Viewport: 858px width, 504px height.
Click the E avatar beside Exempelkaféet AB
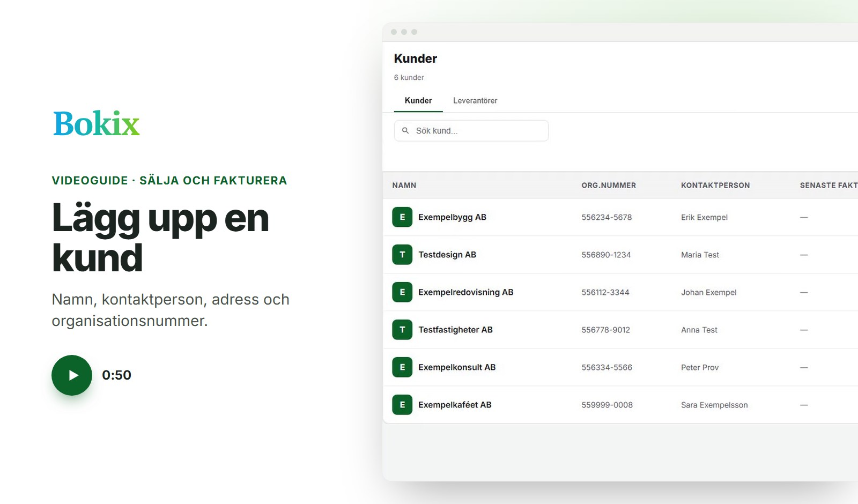click(402, 405)
